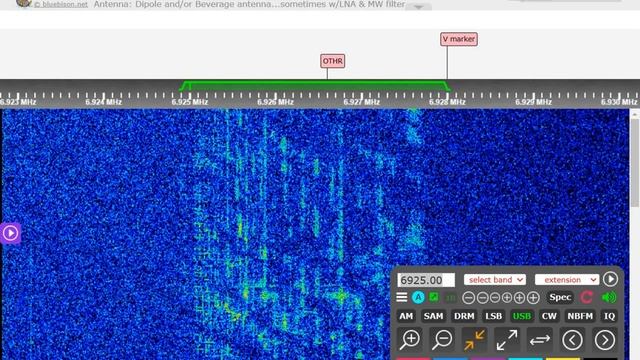
Task: Toggle the green checkbox-style icon beside 'A'
Action: pos(434,297)
